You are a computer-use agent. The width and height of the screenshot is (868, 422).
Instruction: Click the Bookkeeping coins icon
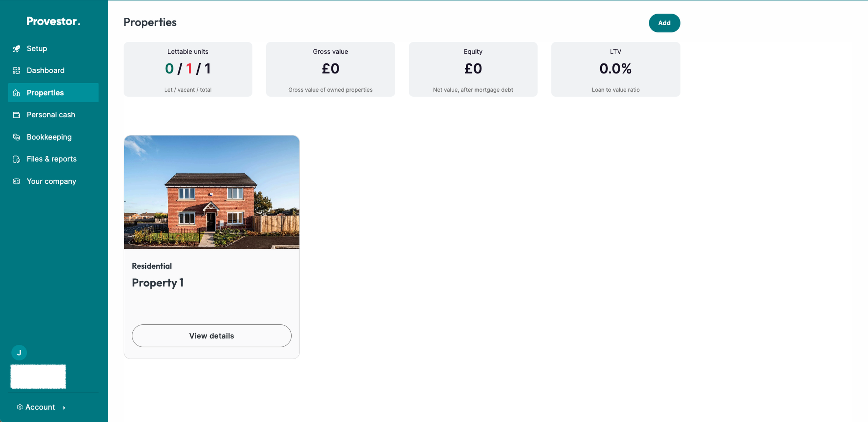point(16,137)
